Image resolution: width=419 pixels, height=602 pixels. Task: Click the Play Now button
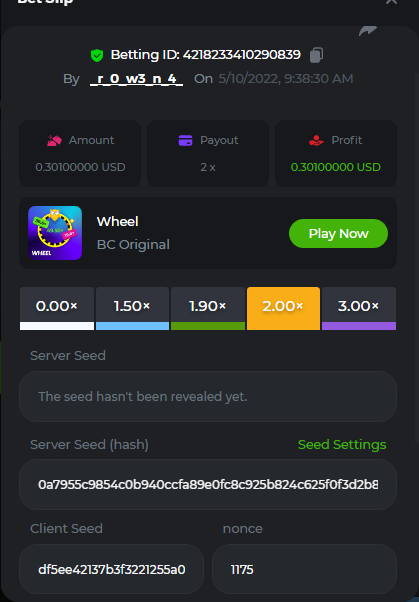338,233
